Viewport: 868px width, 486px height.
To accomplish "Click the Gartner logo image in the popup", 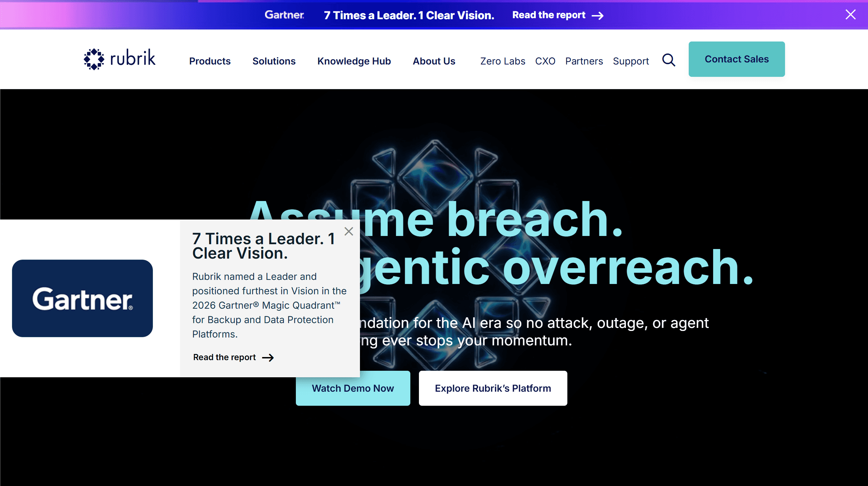I will [82, 298].
